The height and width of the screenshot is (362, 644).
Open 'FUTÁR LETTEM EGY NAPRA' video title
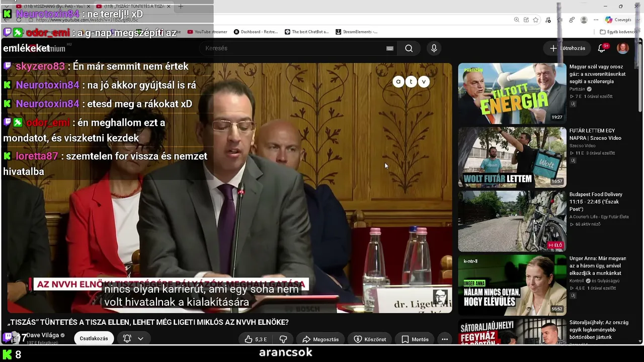[x=595, y=134]
